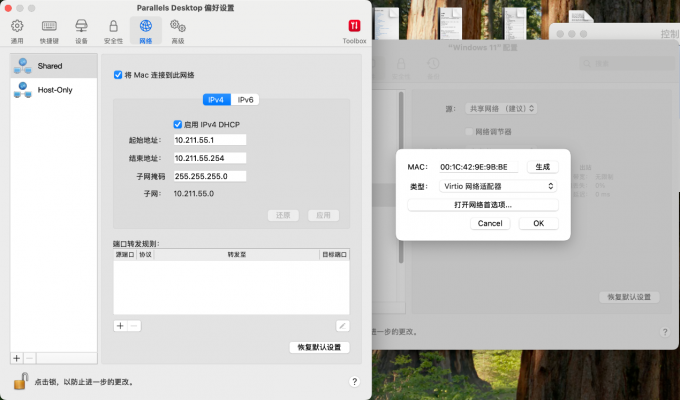The width and height of the screenshot is (680, 400).
Task: Open help in Windows 11 configuration window
Action: 665,332
